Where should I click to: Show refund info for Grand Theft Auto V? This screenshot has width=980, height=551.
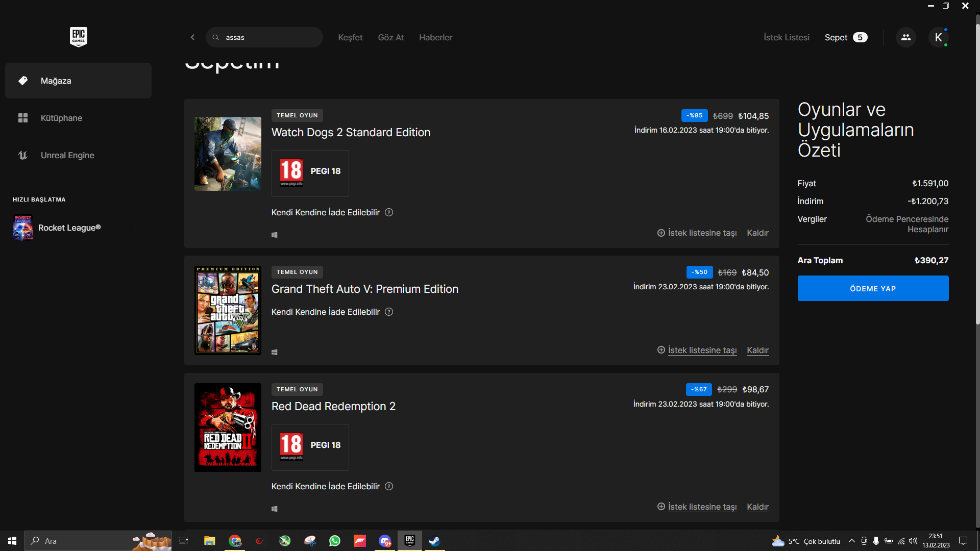pyautogui.click(x=389, y=312)
